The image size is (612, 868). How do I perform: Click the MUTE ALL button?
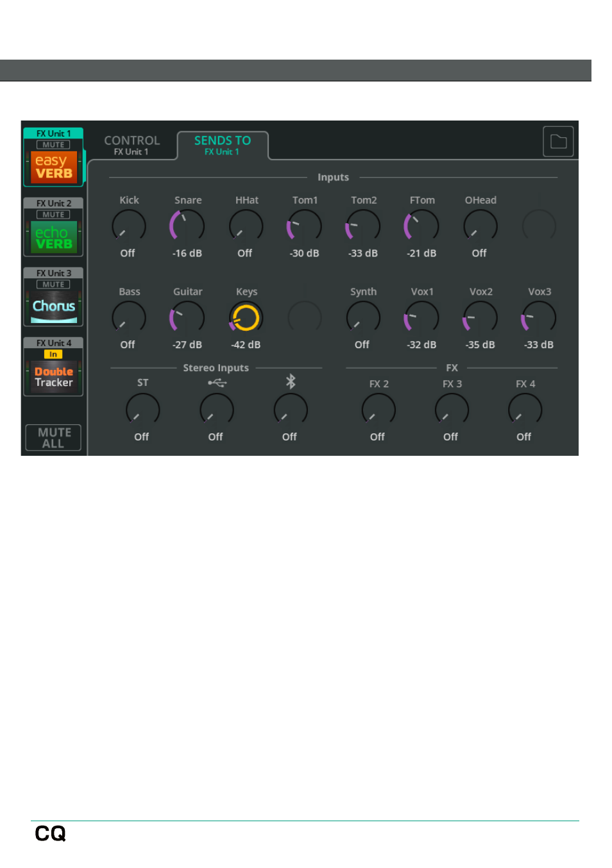(x=53, y=437)
